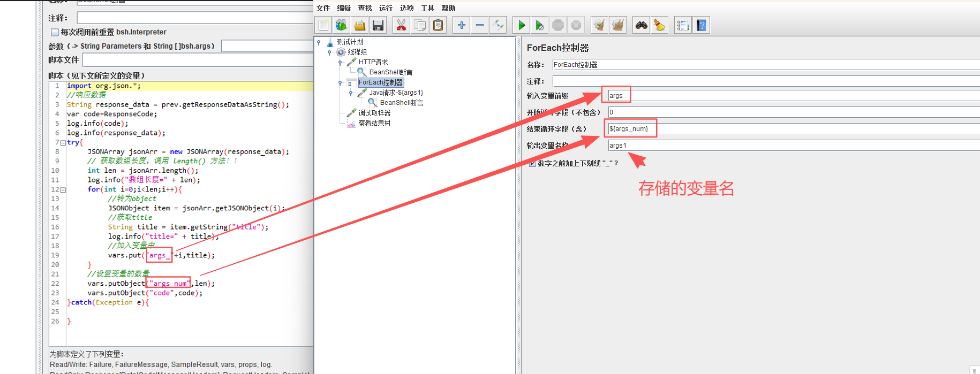
Task: Collapse the Java请求-${args1} node handle
Action: [x=351, y=93]
